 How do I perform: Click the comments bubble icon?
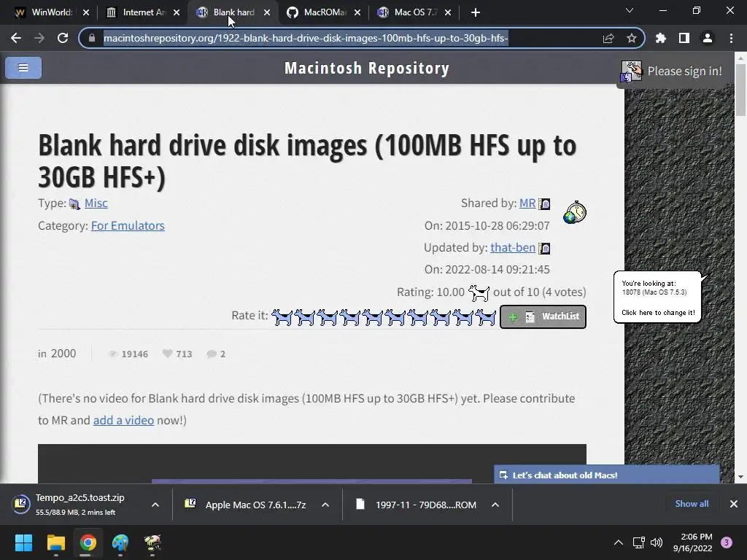[x=212, y=354]
